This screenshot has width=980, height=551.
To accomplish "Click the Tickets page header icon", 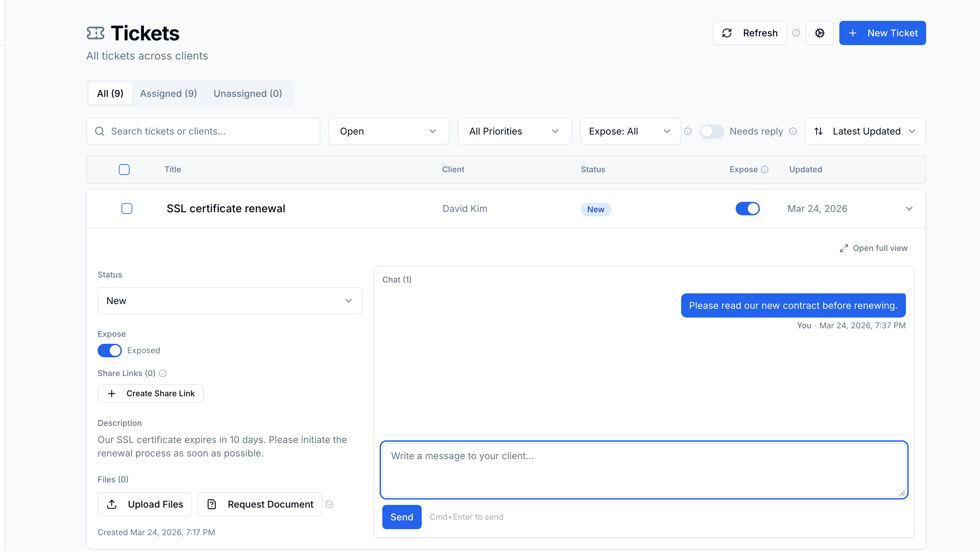I will tap(95, 33).
